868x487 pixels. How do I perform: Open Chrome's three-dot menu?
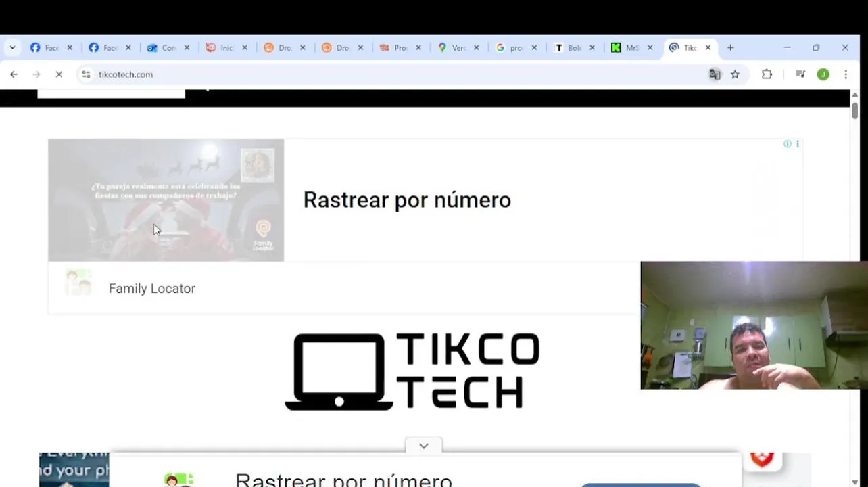(846, 74)
